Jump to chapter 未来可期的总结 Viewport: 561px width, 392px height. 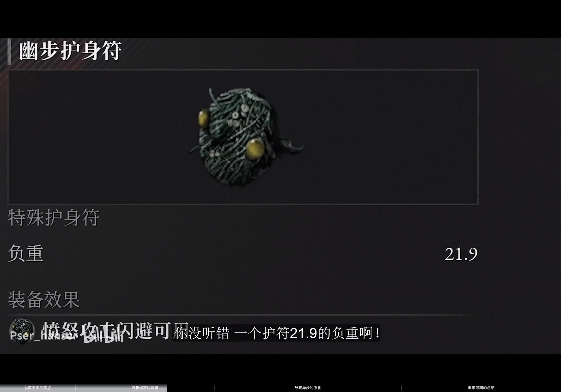point(481,388)
